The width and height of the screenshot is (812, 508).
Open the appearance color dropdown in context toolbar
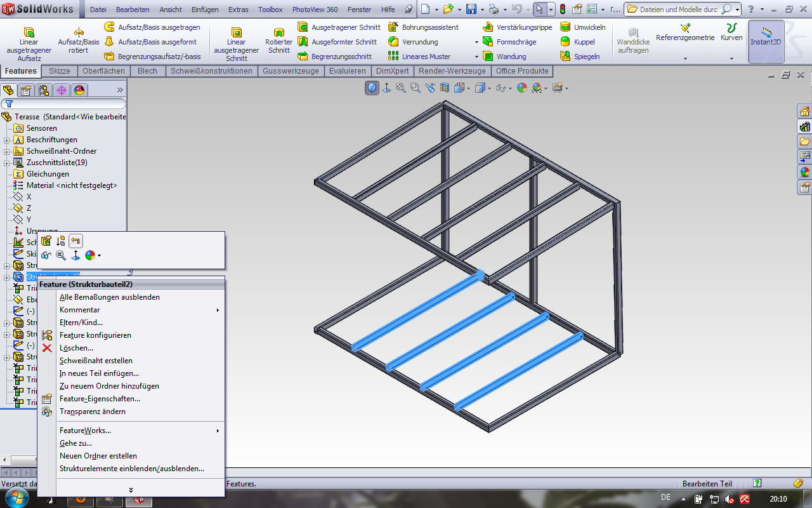[99, 256]
